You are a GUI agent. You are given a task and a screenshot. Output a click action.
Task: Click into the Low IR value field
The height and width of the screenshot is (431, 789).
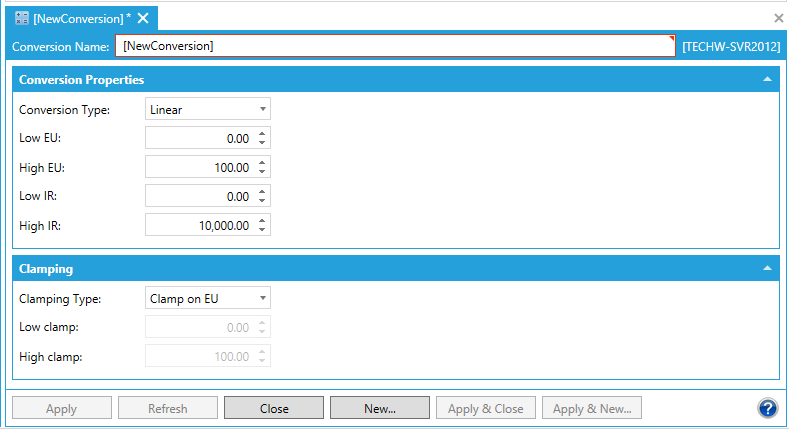point(198,197)
